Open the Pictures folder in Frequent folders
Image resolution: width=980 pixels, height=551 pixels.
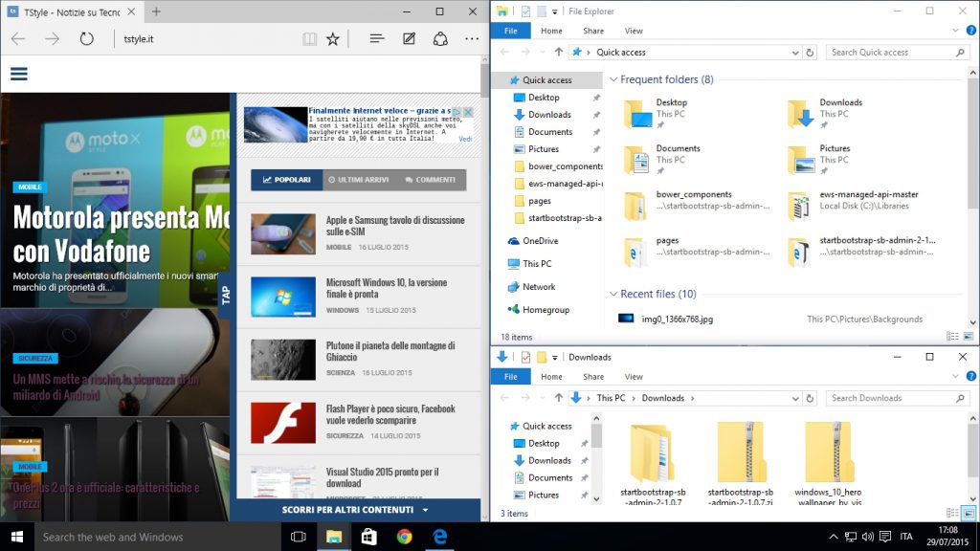[819, 160]
